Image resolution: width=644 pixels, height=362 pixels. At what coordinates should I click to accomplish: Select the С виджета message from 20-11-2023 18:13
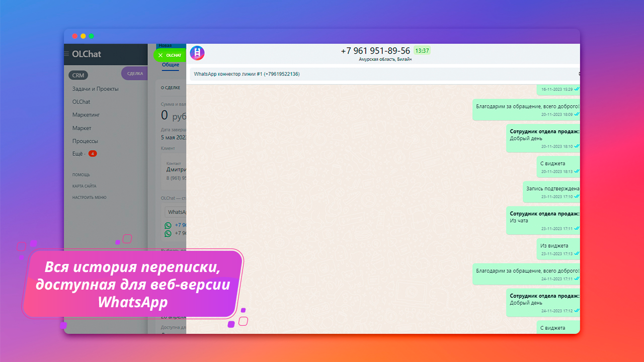pos(558,166)
